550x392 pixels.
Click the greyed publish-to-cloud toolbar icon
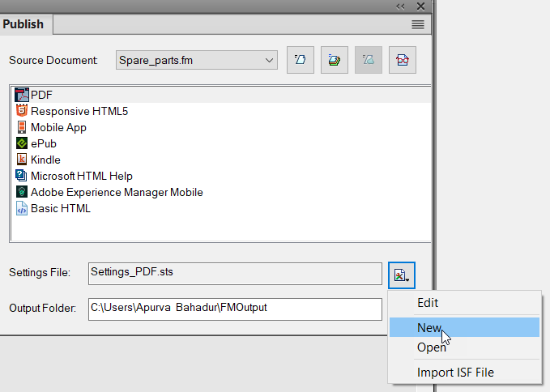[x=369, y=60]
